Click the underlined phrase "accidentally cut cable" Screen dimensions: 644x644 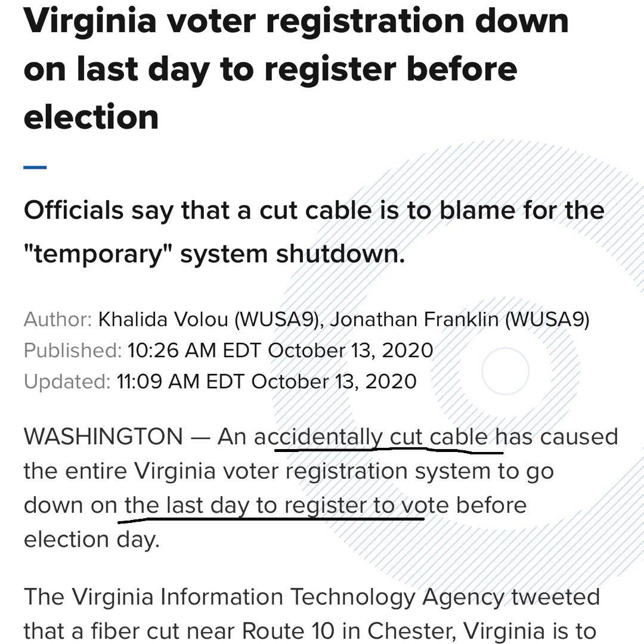[x=375, y=438]
